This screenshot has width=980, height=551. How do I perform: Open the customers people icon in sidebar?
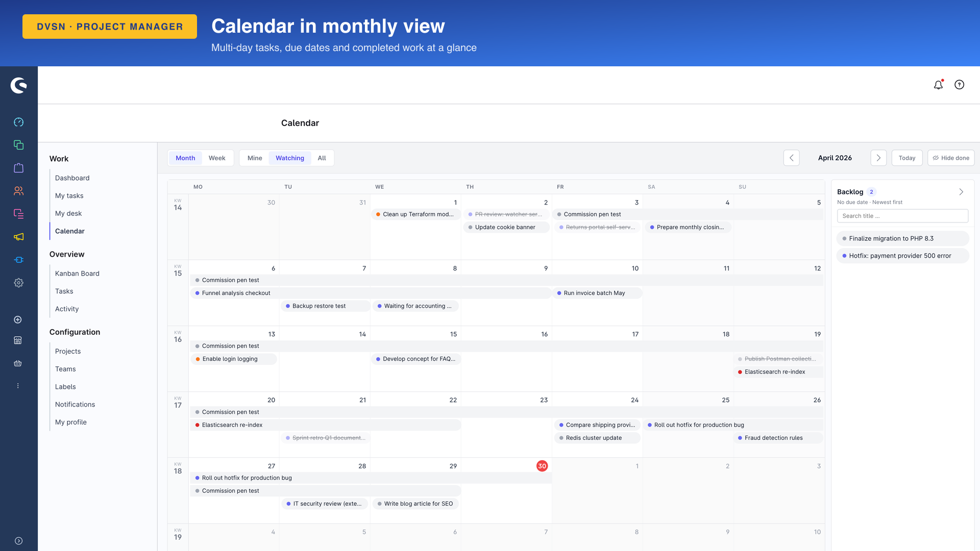(x=19, y=191)
